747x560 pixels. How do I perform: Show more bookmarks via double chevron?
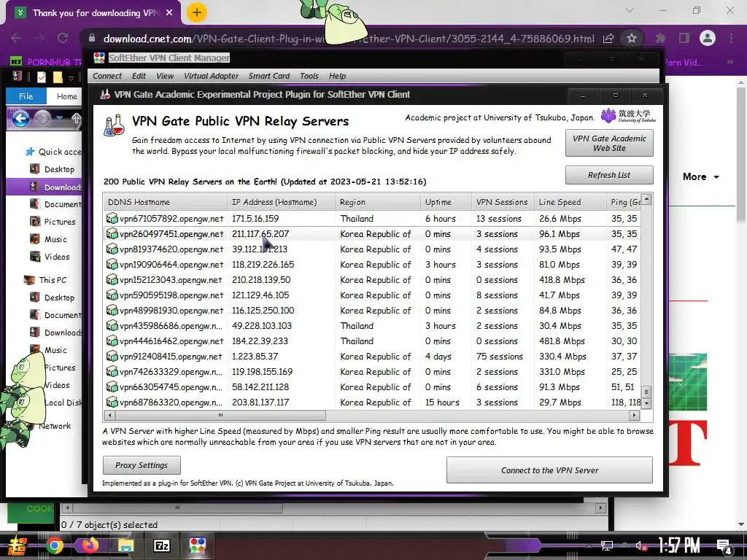pos(729,63)
